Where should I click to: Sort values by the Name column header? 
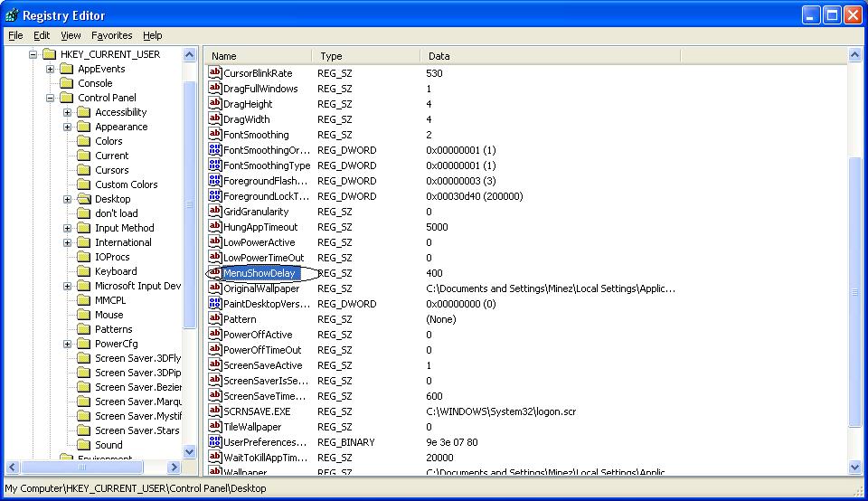tap(258, 56)
